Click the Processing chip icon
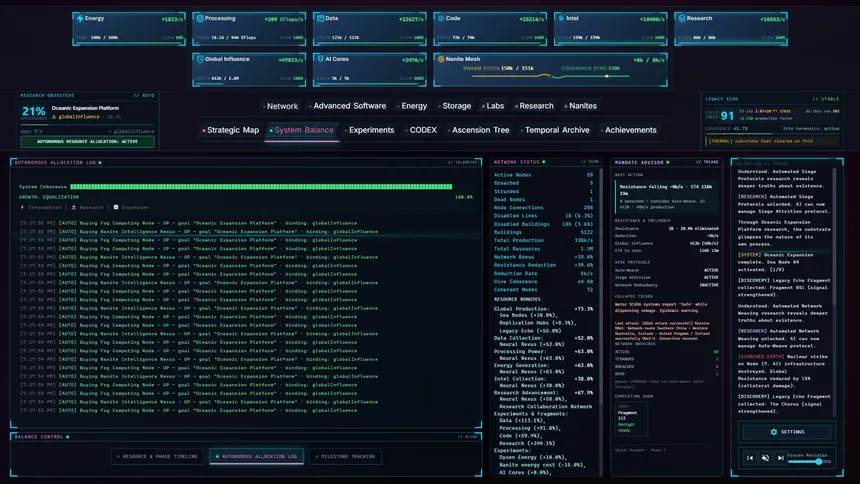Image resolution: width=860 pixels, height=484 pixels. pos(200,18)
